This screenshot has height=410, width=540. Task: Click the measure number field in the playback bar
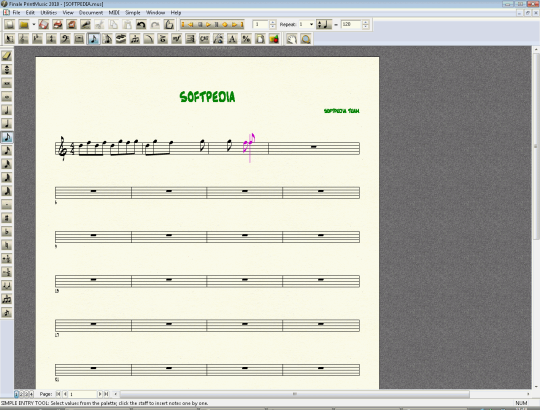coord(260,24)
